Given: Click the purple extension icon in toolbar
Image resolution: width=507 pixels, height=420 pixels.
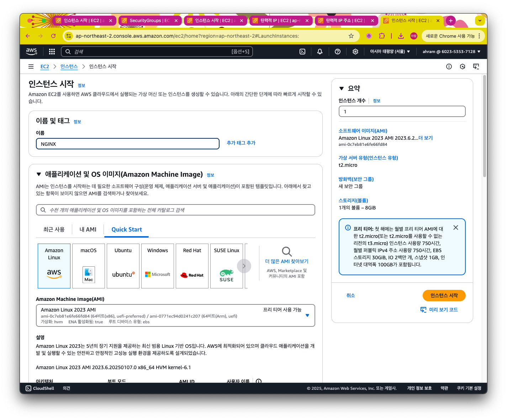Looking at the screenshot, I should (369, 36).
